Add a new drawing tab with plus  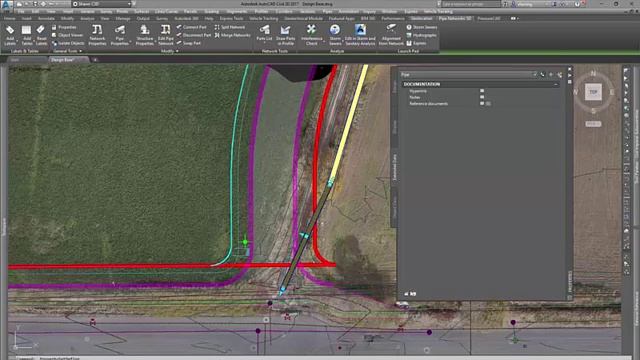click(95, 60)
